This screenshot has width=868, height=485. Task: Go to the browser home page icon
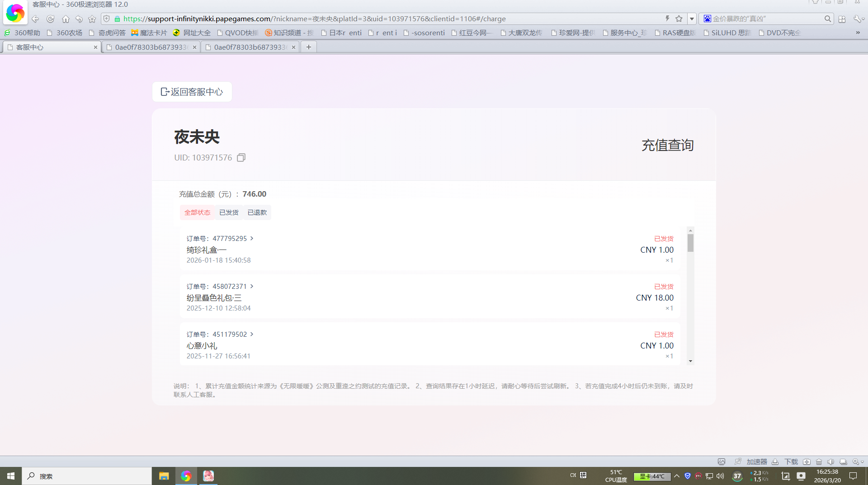tap(66, 19)
